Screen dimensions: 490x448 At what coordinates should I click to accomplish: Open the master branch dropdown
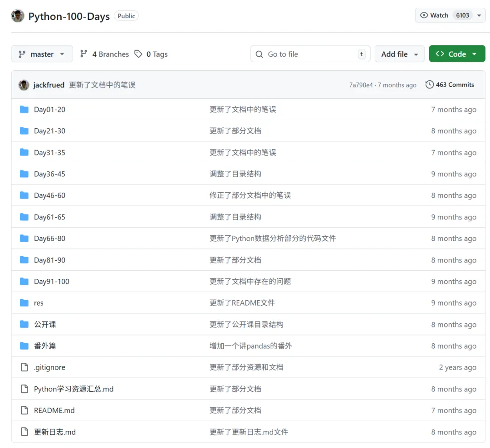pyautogui.click(x=42, y=54)
